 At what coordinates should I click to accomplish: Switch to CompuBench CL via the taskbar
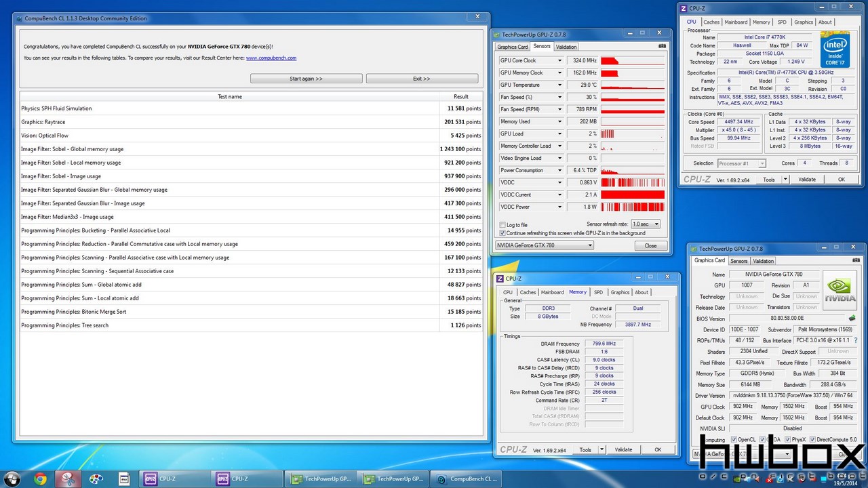click(465, 479)
